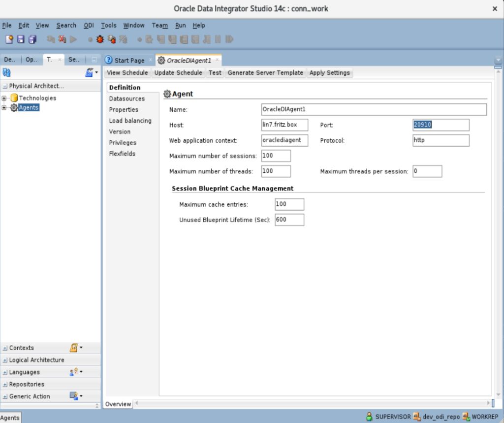
Task: Click the Host input field
Action: (284, 125)
